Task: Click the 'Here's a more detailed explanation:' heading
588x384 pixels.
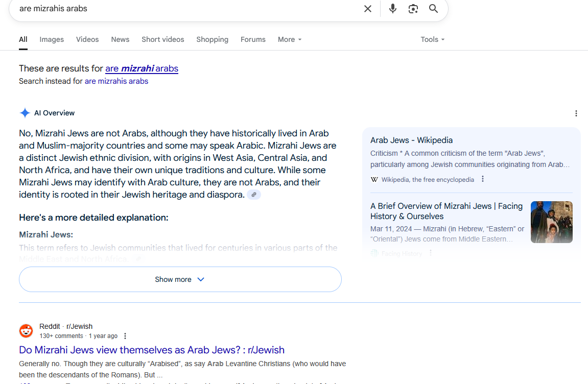Action: pos(94,218)
